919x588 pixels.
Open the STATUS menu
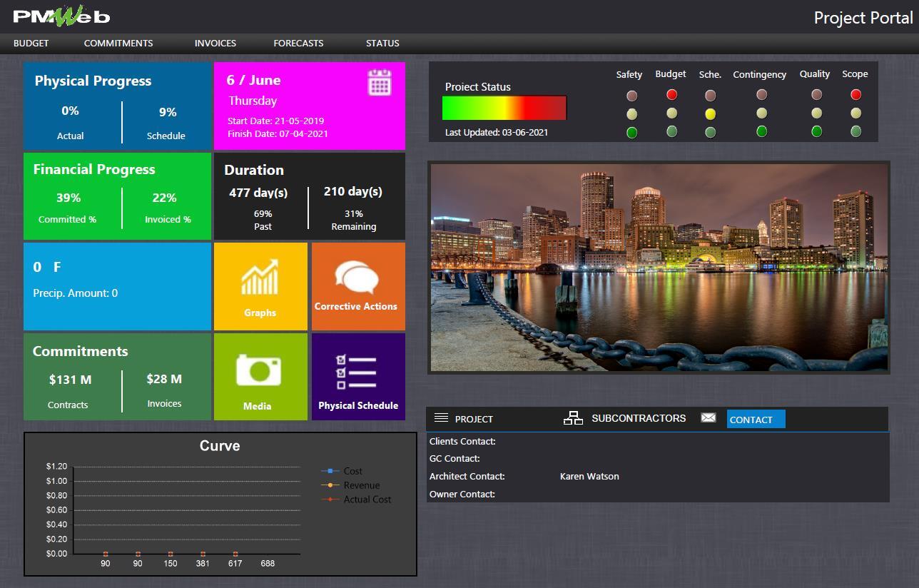pos(382,43)
